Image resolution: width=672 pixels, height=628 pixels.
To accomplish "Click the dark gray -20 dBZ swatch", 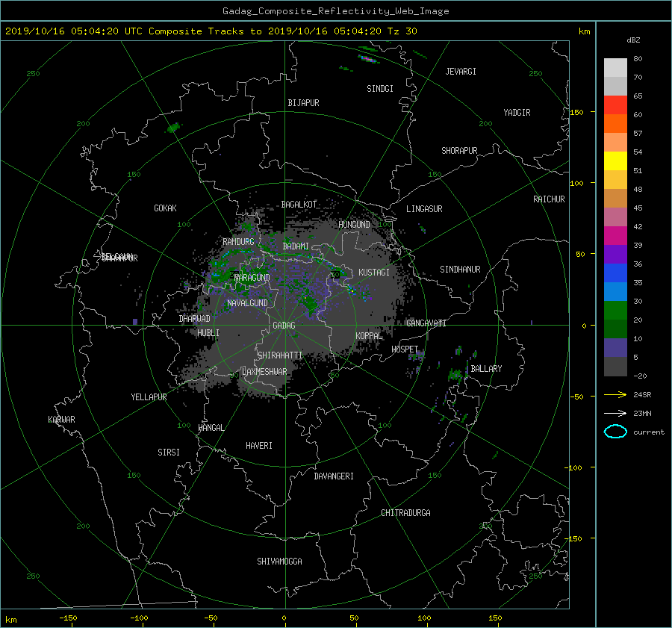I will (x=615, y=367).
